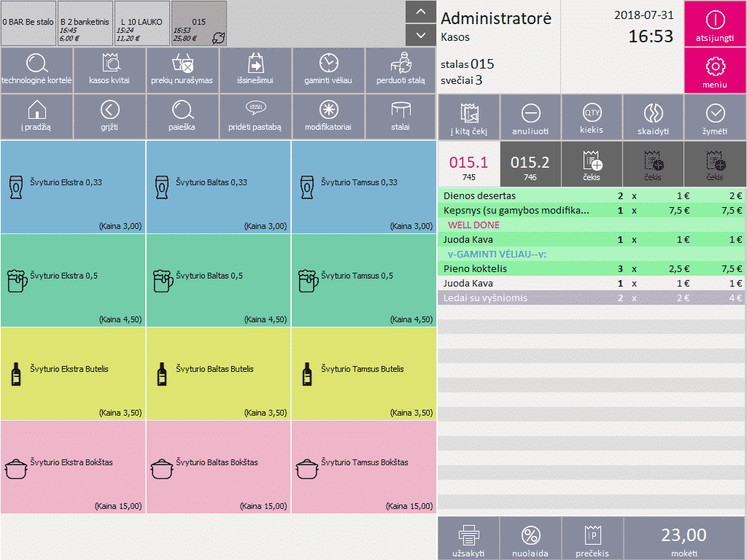Screen dimensions: 747x560
Task: Click prekių nurašymas write-off icon
Action: 182,63
